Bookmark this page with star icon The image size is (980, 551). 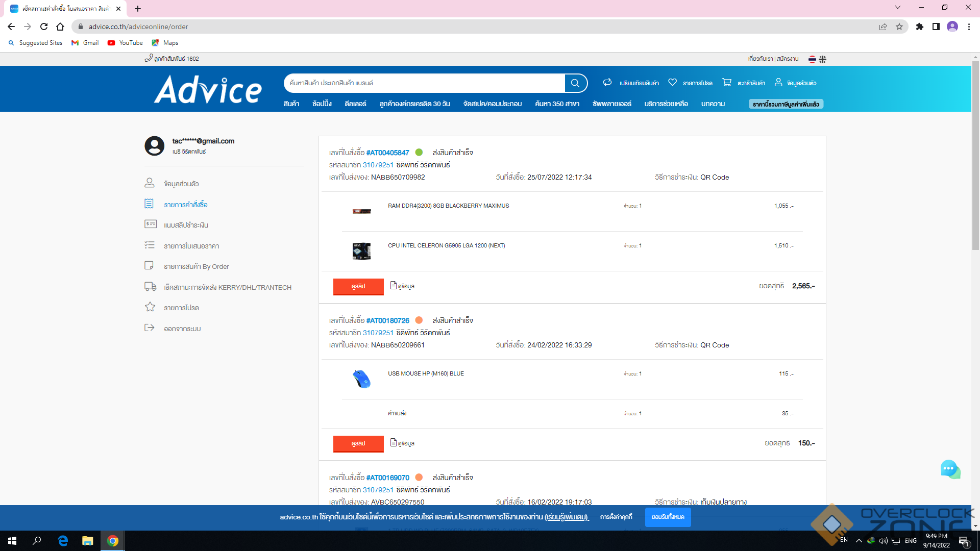point(899,27)
